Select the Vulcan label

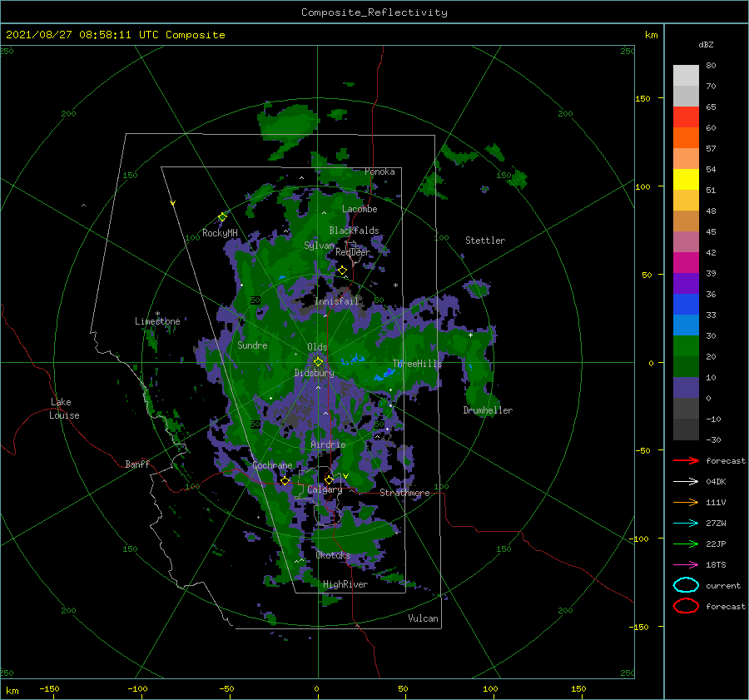coord(424,618)
